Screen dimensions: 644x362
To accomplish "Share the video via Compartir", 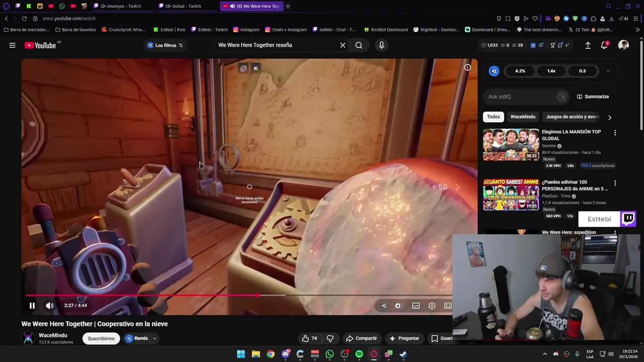I will (x=361, y=338).
